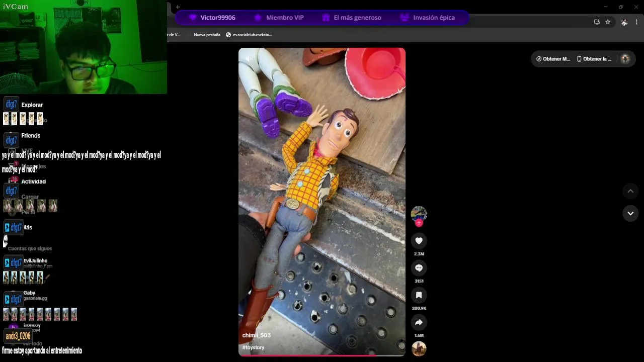Open the Nueva pestaña bookmark
This screenshot has height=362, width=644.
207,35
